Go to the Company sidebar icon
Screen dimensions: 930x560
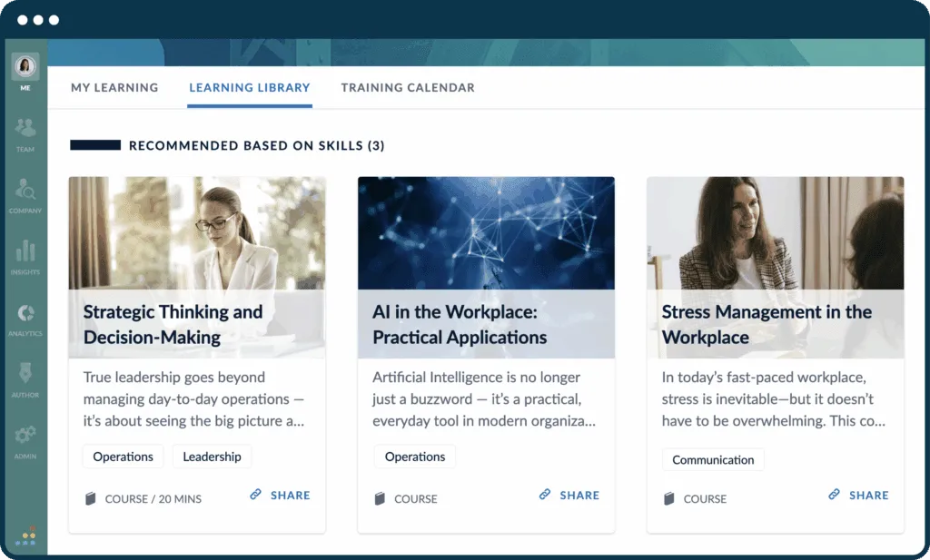[25, 191]
